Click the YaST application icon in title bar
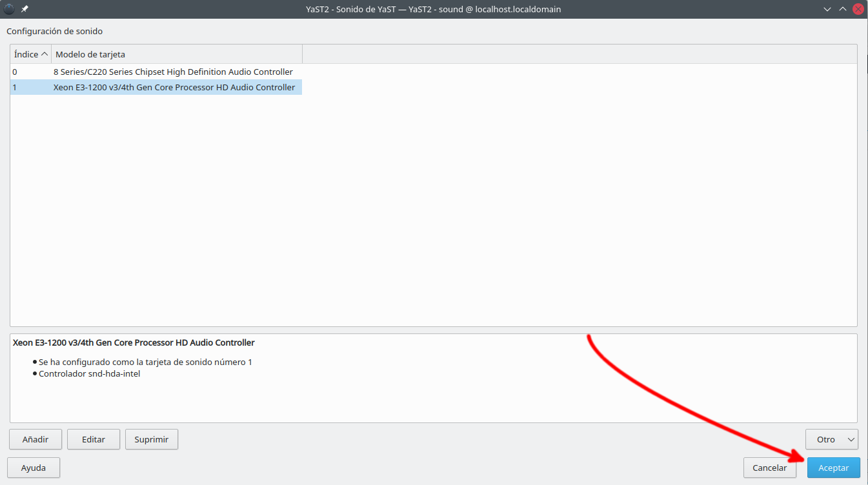This screenshot has height=485, width=868. pos(9,9)
